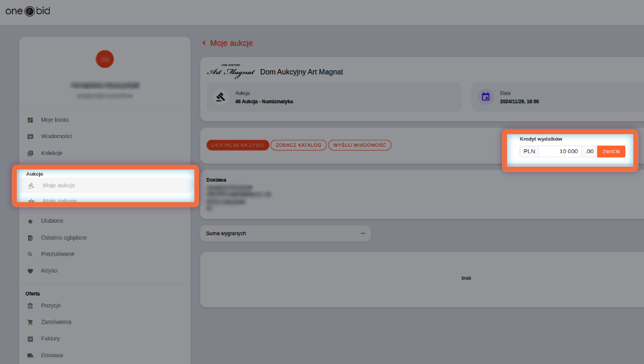Click WYŚLIJ WIADOMOŚĆ button

point(360,145)
